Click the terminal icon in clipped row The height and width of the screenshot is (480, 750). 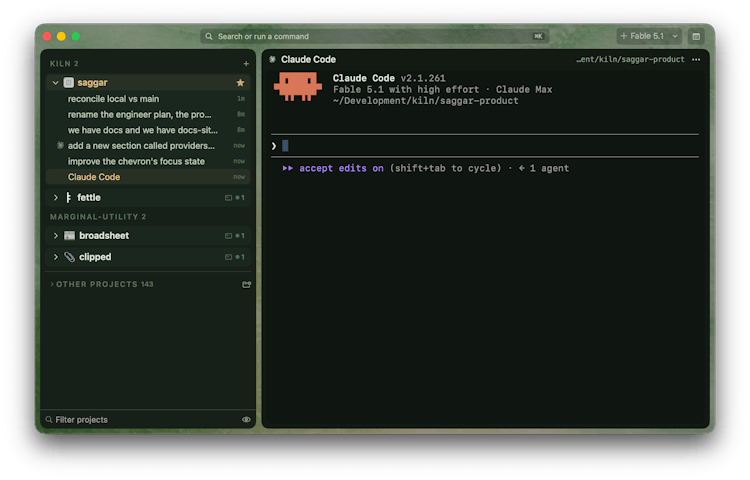228,257
